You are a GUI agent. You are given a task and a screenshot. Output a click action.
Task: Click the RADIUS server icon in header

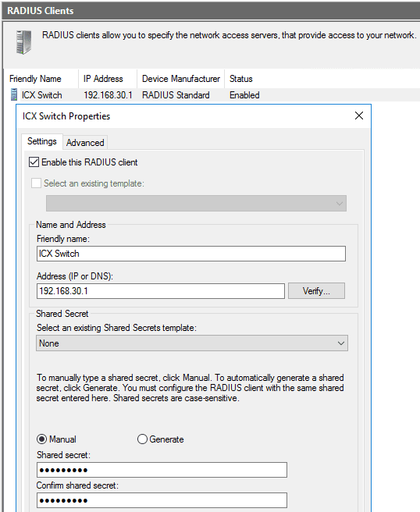24,42
